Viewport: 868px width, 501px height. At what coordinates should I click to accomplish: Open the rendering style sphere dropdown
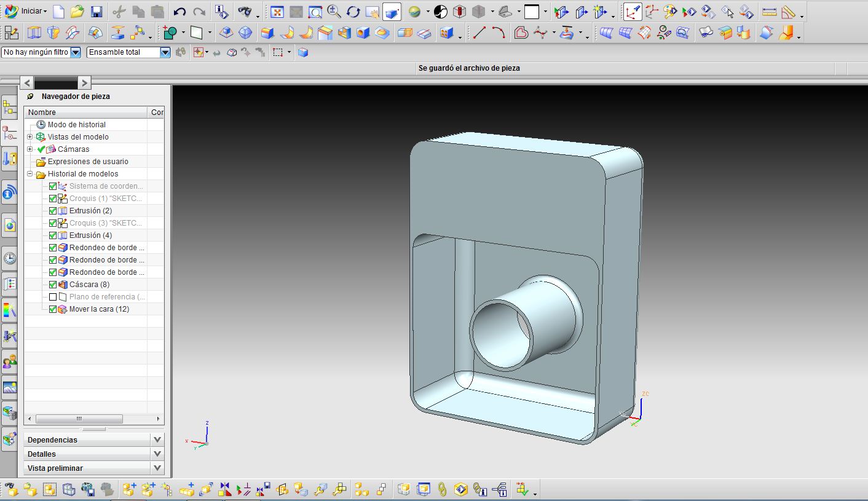(427, 12)
